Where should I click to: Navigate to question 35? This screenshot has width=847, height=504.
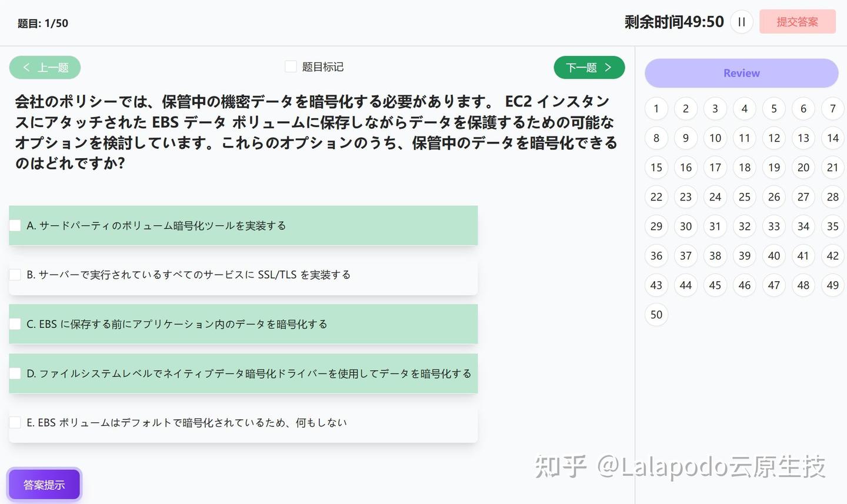pos(832,226)
